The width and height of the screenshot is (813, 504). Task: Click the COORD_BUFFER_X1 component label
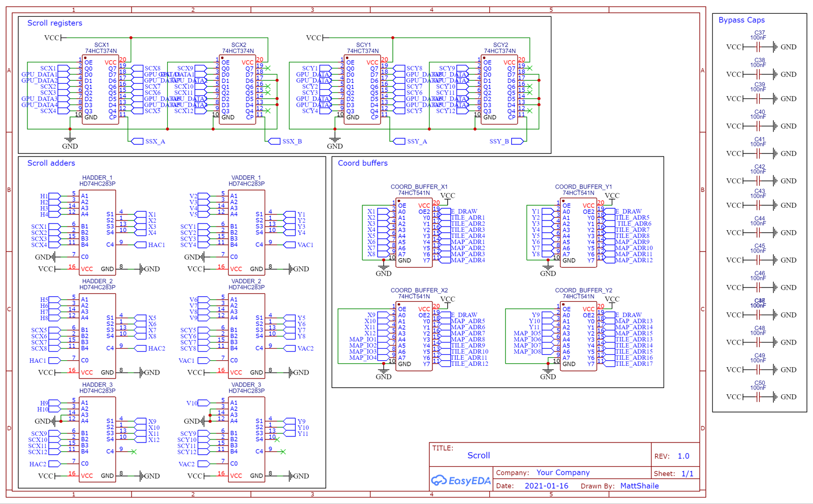(419, 187)
